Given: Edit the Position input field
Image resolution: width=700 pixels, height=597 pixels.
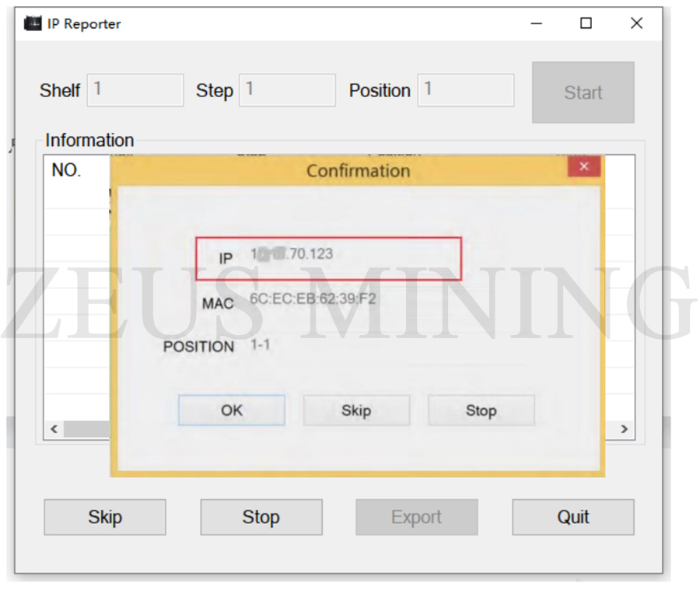Looking at the screenshot, I should 465,90.
